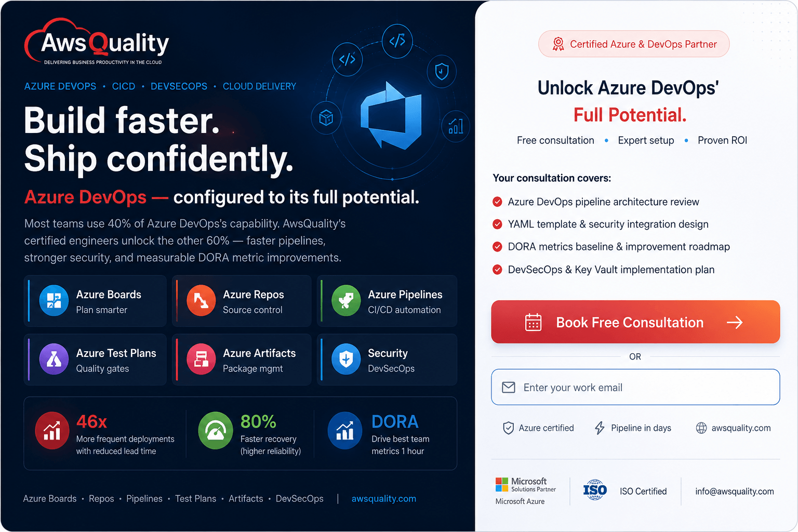Open the Azure Artifacts Package mgmt card
This screenshot has height=532, width=798.
[x=242, y=360]
